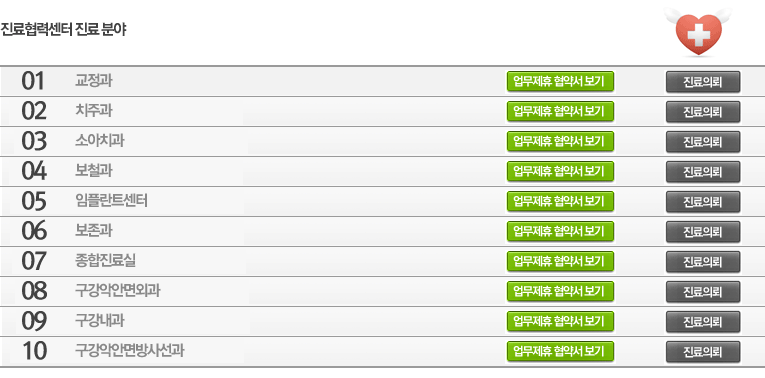Select the 임플란트센터 department label
765x378 pixels.
point(111,200)
